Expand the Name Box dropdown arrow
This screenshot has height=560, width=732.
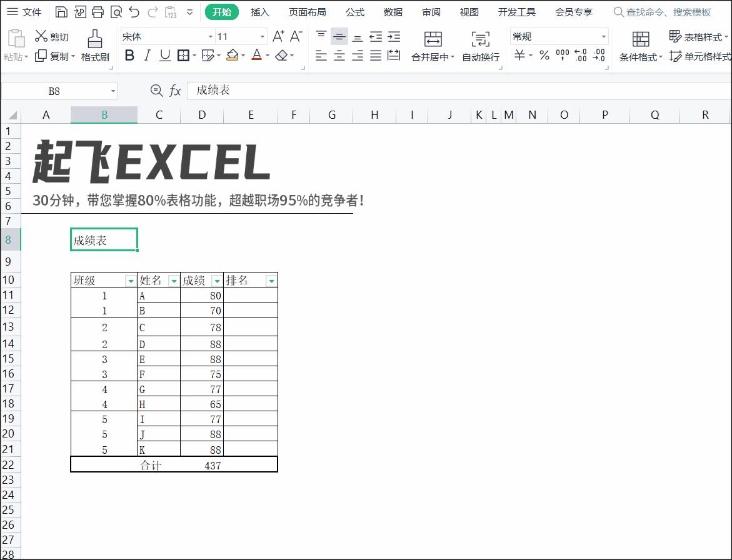click(113, 91)
